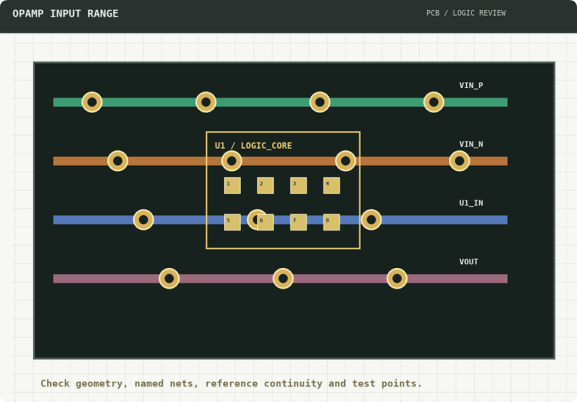Click the first via on blue U1_IN trace
The height and width of the screenshot is (402, 577).
144,220
